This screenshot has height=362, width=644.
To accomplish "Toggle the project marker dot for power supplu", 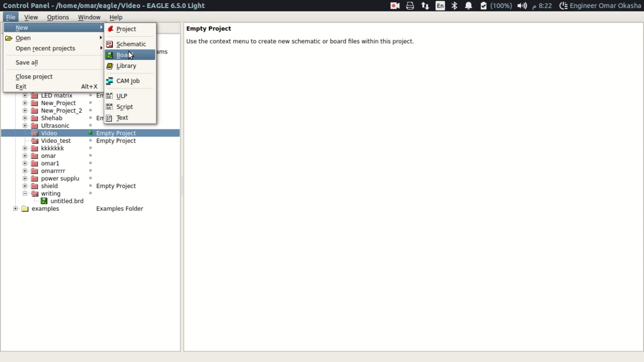I will pyautogui.click(x=91, y=178).
